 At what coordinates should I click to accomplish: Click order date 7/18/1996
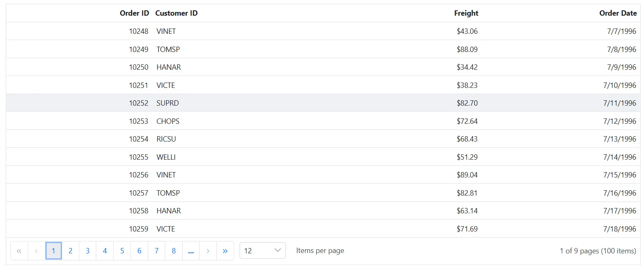click(620, 229)
